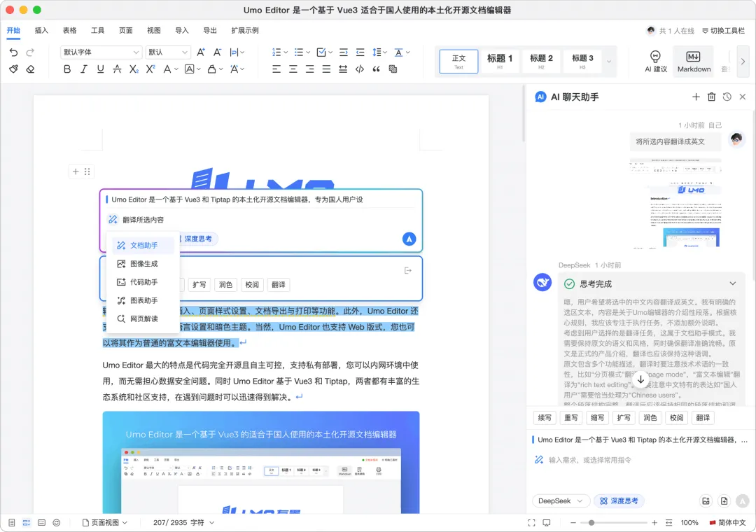Apply strikethrough formatting
Viewport: 756px width, 532px height.
point(117,69)
